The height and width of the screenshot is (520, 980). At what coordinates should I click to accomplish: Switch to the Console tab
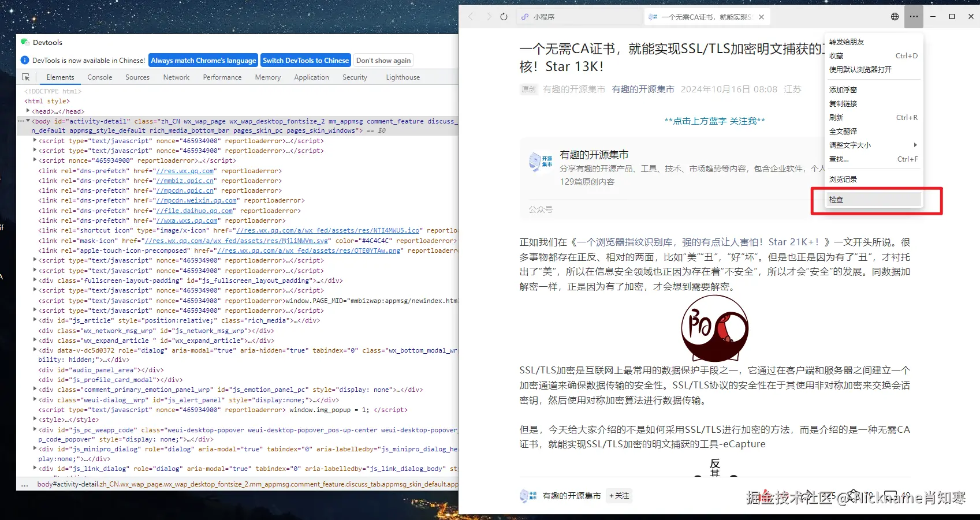pyautogui.click(x=100, y=77)
